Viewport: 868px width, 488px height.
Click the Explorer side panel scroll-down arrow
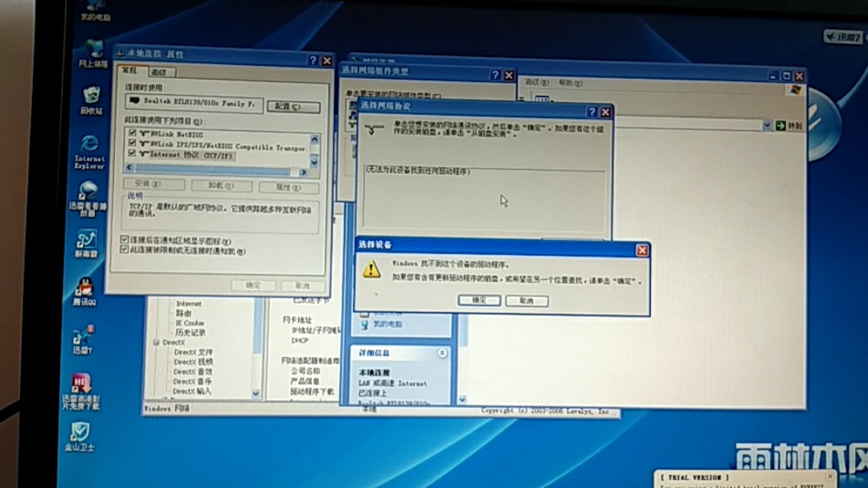click(x=462, y=399)
